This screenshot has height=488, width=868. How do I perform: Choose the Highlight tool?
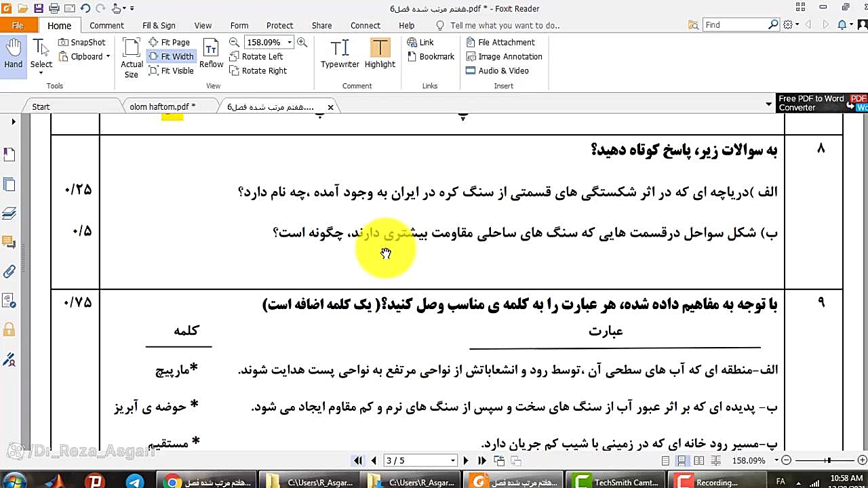click(x=380, y=54)
